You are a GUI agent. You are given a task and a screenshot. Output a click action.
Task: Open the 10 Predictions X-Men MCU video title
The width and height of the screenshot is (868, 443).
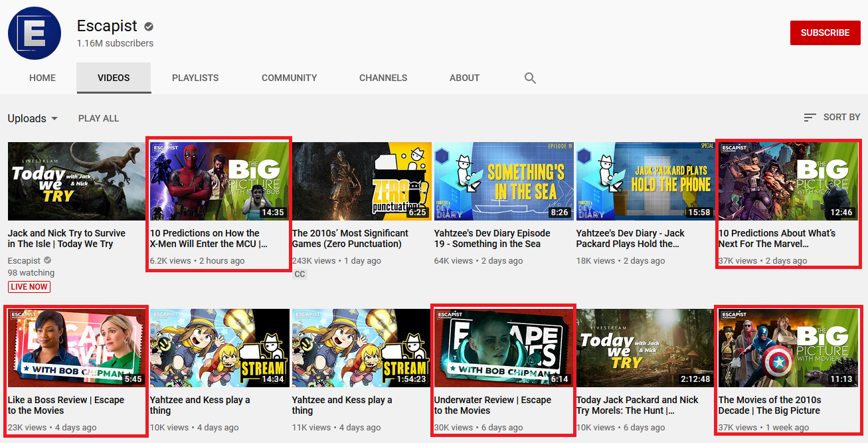coord(209,238)
